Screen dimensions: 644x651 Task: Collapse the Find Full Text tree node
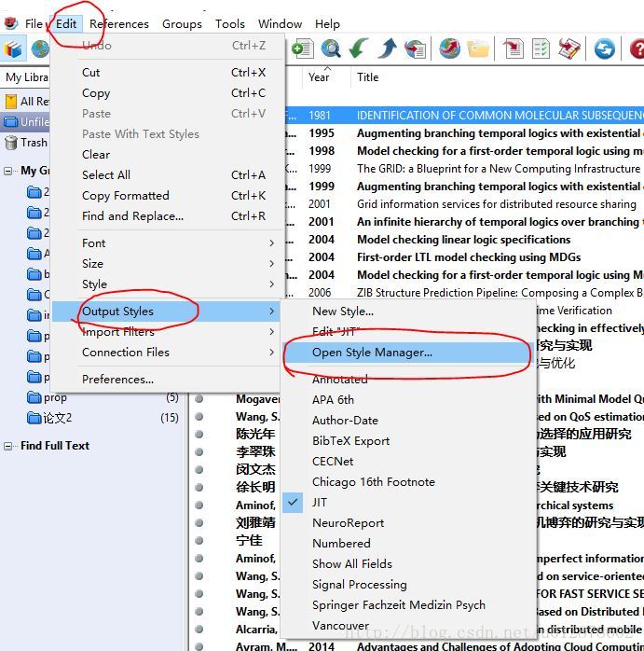[7, 446]
